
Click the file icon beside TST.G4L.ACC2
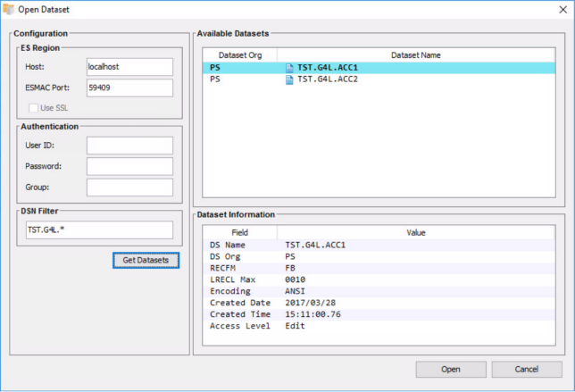[x=289, y=79]
